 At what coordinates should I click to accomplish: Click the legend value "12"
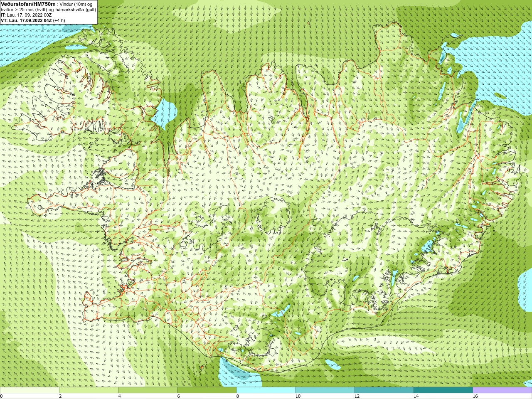[x=357, y=396]
